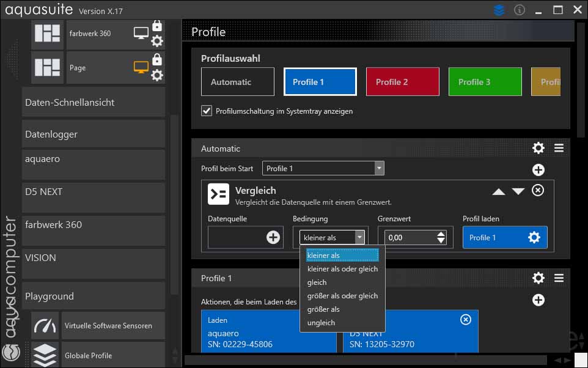Click the main panel vertical scrollbar
The height and width of the screenshot is (368, 588).
(x=581, y=79)
